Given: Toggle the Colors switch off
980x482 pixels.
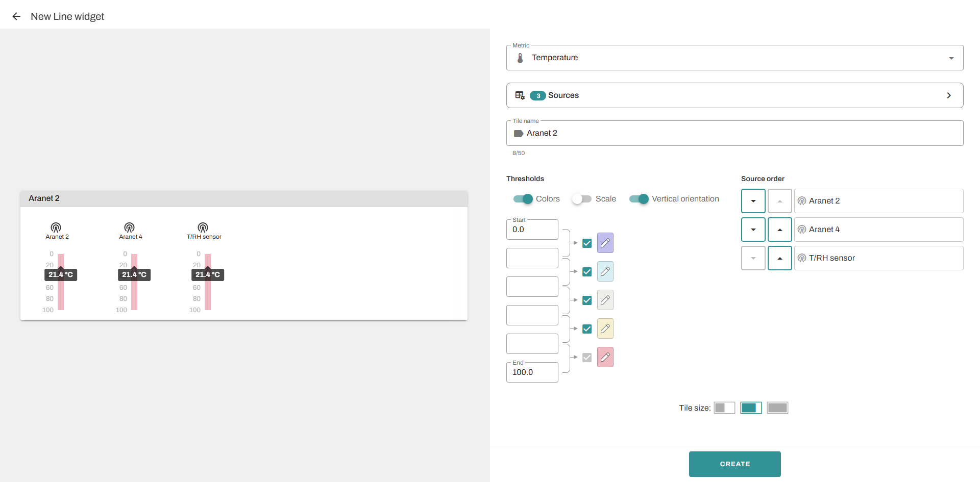Looking at the screenshot, I should (523, 199).
